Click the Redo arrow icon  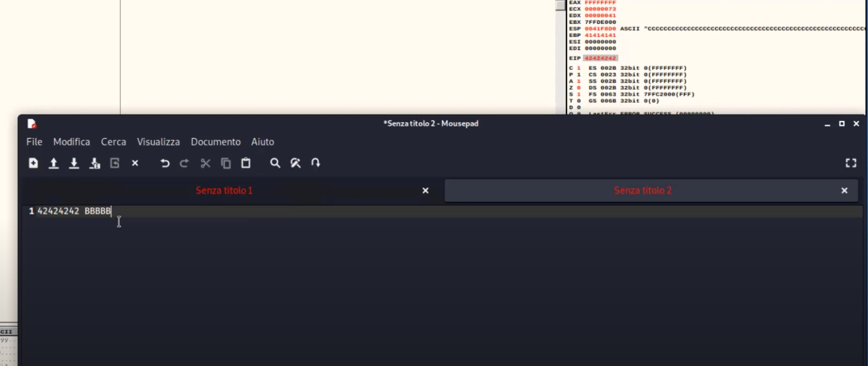click(x=184, y=163)
